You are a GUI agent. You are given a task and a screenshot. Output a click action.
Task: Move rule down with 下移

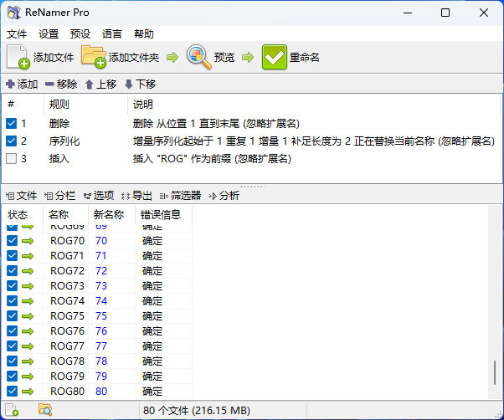tap(140, 85)
